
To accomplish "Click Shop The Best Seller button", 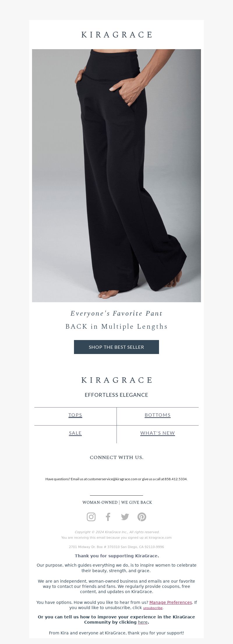I will click(116, 347).
